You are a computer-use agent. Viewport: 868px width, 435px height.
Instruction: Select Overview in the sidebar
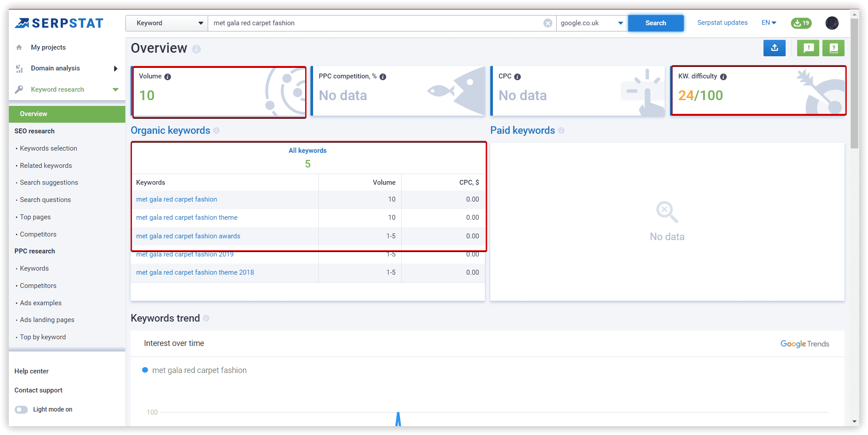[x=67, y=114]
